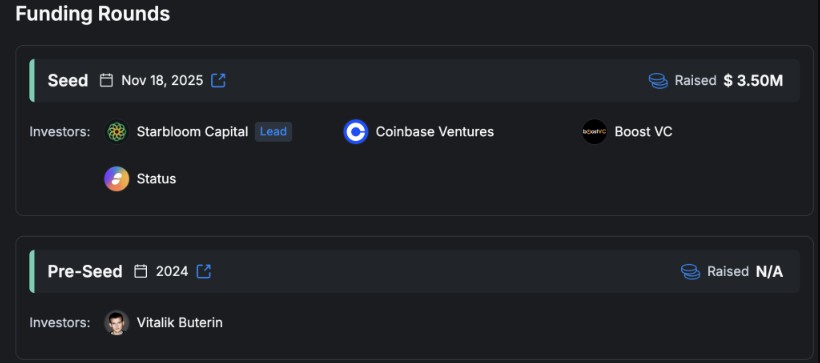Click the $ 3.50M raised amount
The height and width of the screenshot is (363, 820).
pyautogui.click(x=754, y=81)
